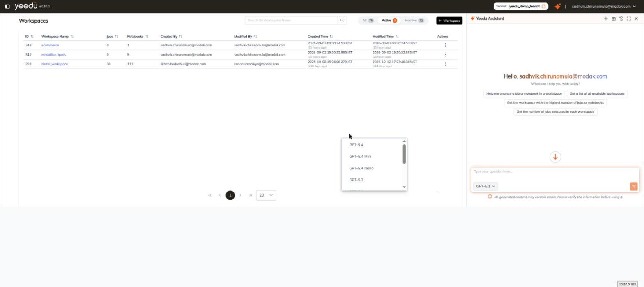Click the scroll-to-bottom arrow in Assistant
644x287 pixels.
555,157
